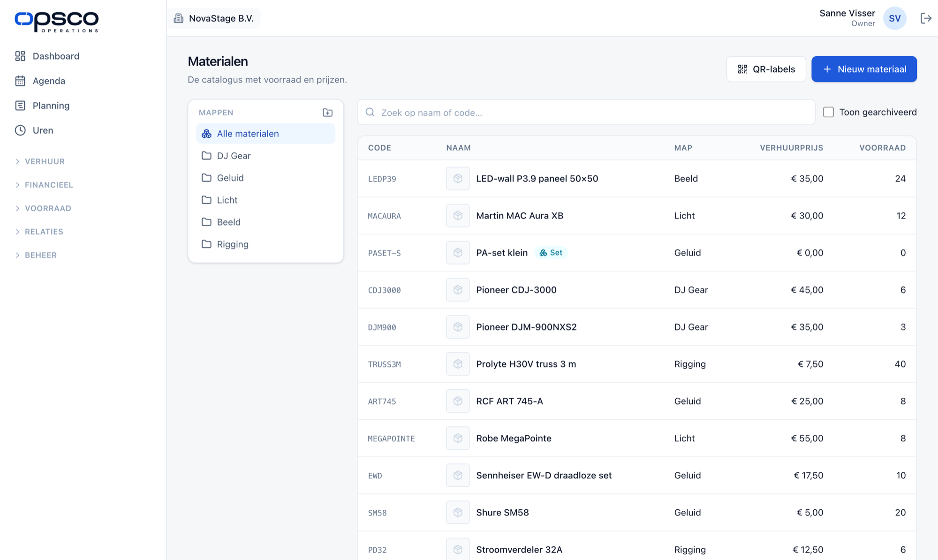Click the NovaStage B.V. building icon

pos(179,18)
